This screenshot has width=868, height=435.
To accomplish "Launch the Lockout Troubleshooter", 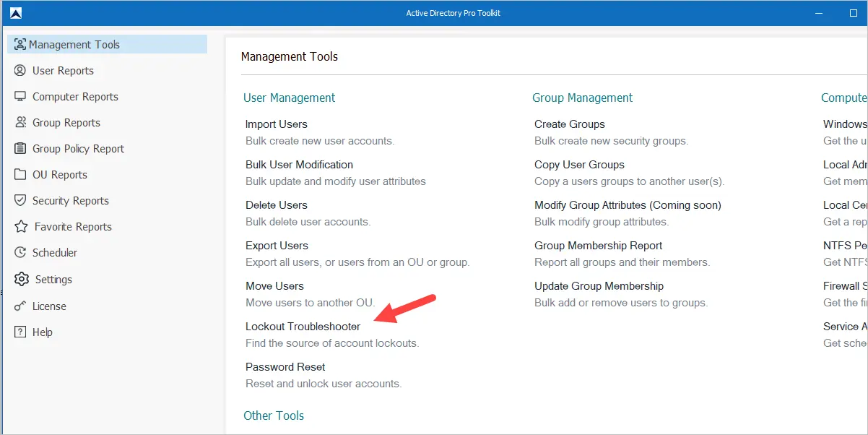I will coord(303,326).
